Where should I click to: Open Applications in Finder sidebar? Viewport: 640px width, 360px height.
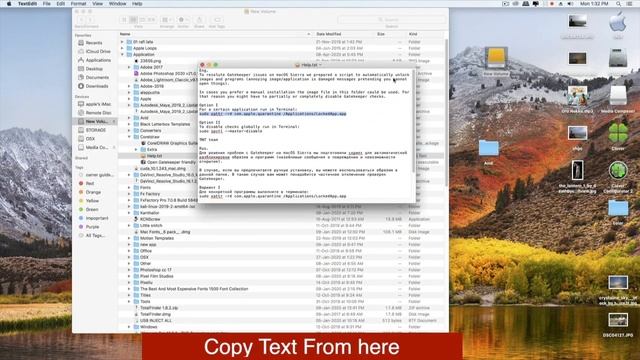pos(98,60)
